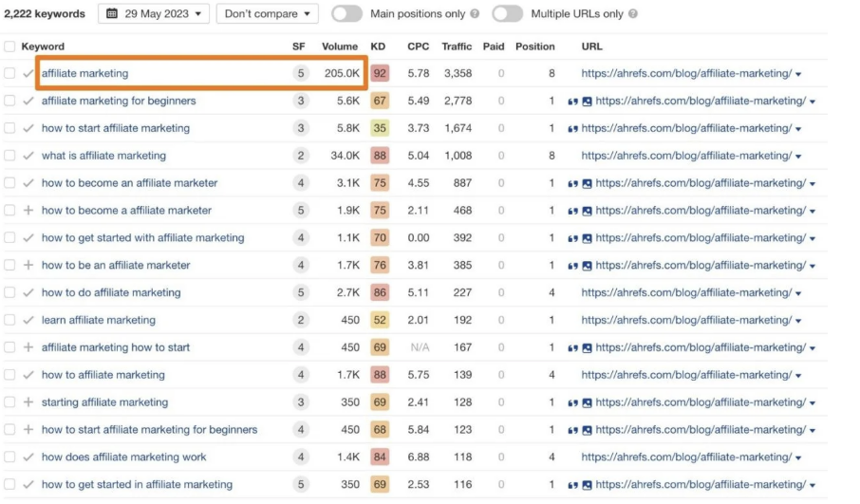Sort by the Volume column header

(339, 47)
